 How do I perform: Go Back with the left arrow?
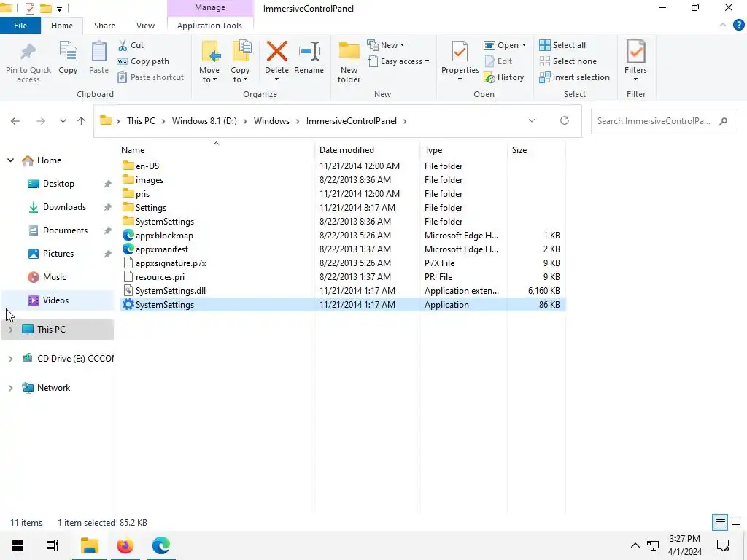(15, 121)
